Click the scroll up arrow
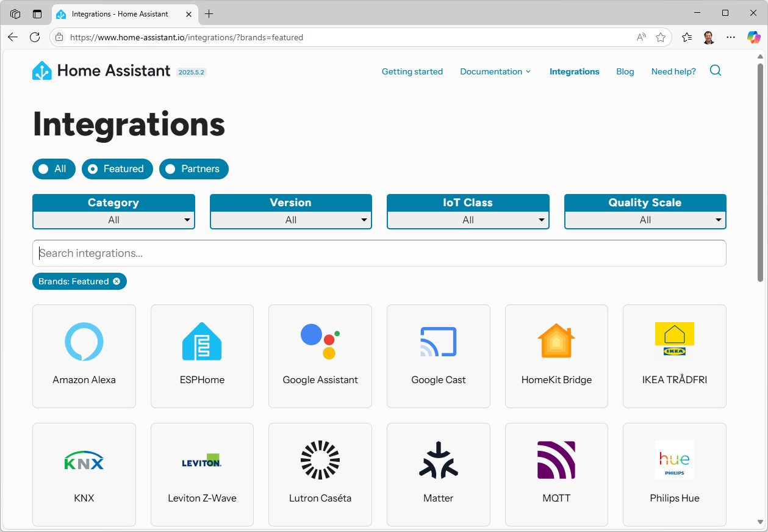 point(760,56)
